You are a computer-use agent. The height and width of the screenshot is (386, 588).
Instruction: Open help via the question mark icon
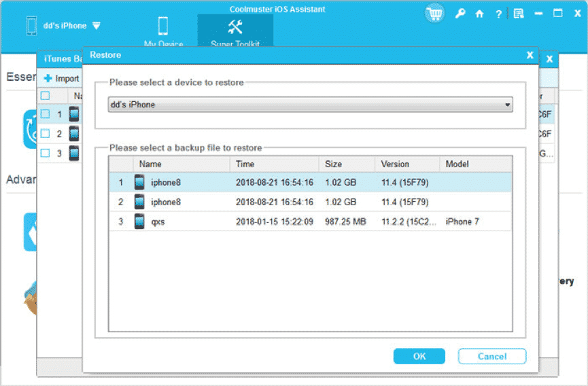(499, 14)
